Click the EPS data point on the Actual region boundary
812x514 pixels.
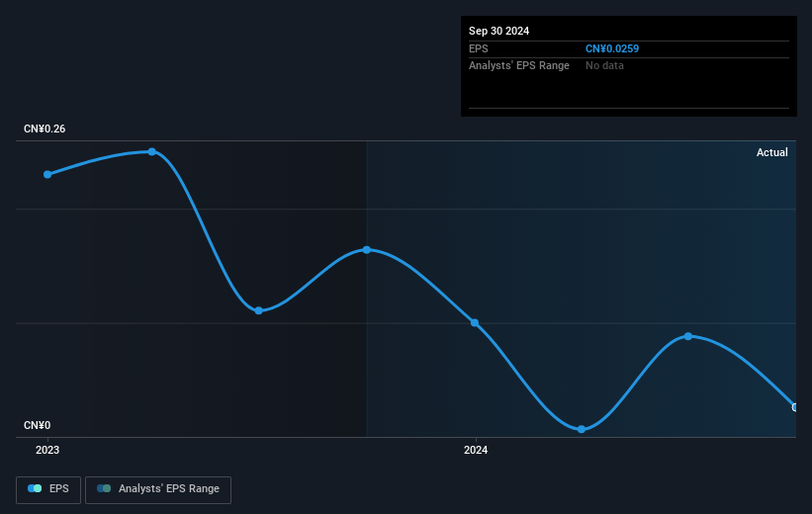click(x=367, y=250)
